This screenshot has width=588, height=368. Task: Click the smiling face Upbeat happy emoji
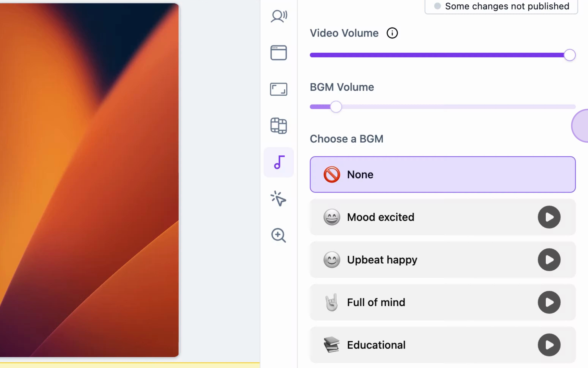(332, 260)
